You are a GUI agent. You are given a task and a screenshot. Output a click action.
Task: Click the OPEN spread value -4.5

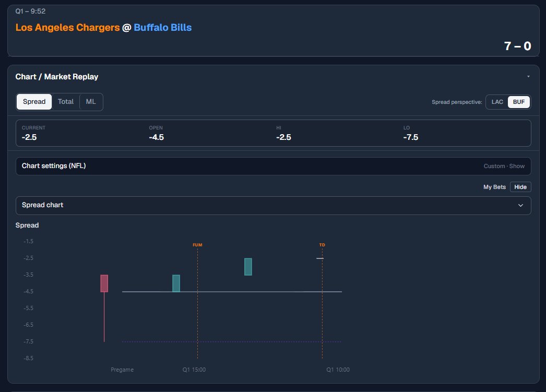(157, 137)
